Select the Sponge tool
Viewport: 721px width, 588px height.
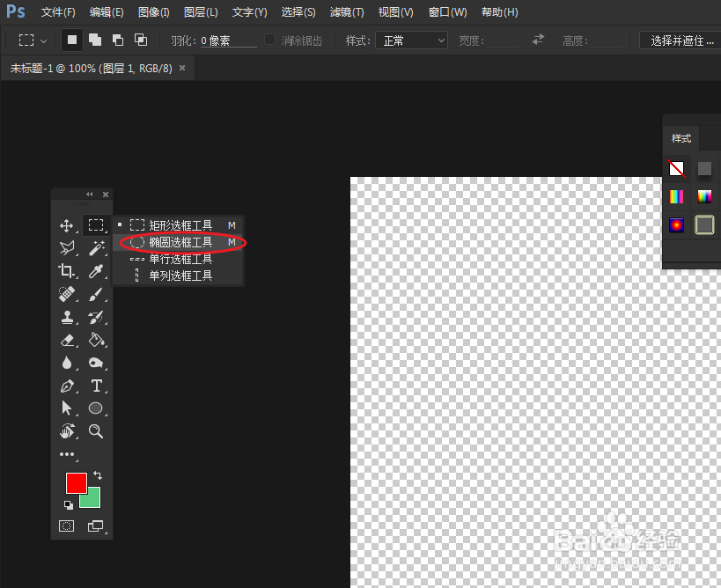click(96, 363)
